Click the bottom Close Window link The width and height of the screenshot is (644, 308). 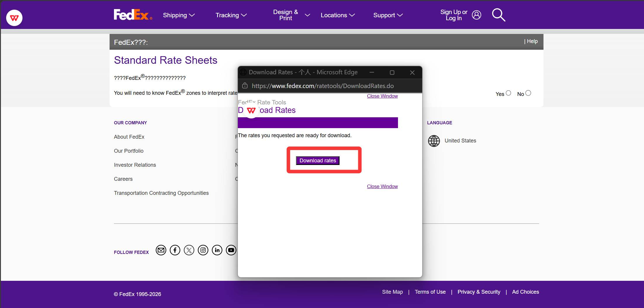pyautogui.click(x=382, y=186)
